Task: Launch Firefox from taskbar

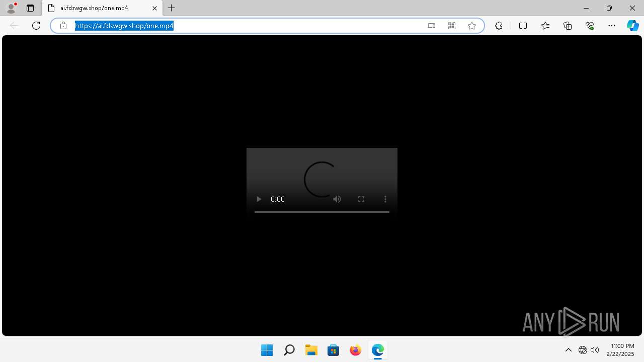Action: pyautogui.click(x=355, y=350)
